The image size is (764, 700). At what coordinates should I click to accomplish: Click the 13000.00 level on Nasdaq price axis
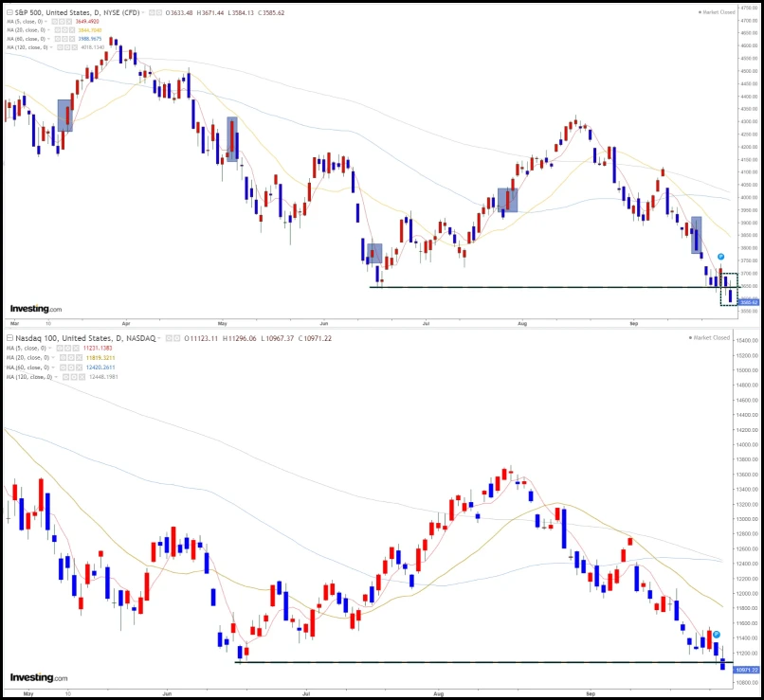point(747,519)
